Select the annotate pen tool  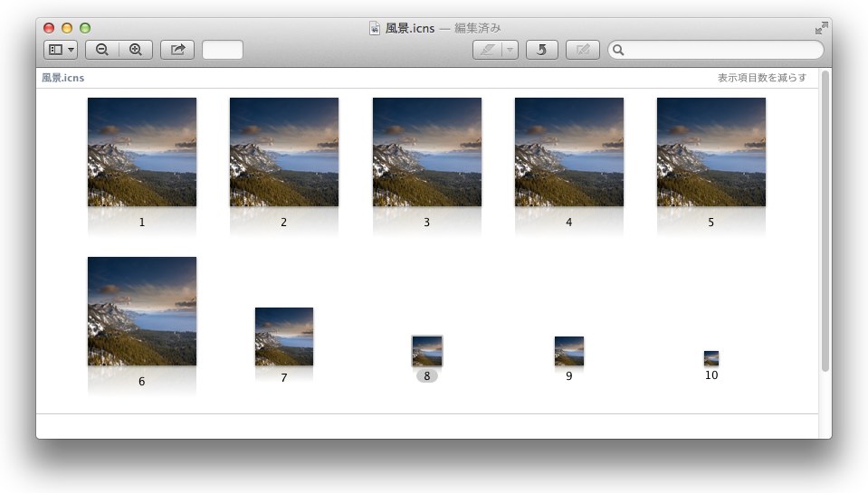tap(487, 50)
